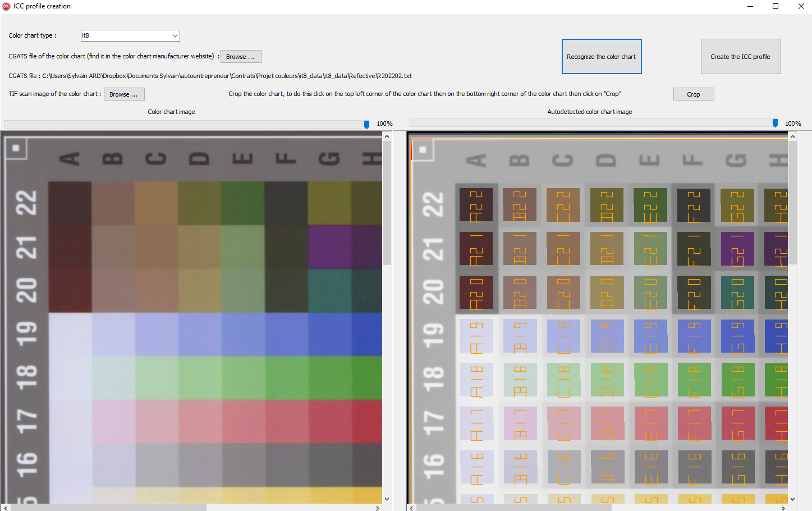Click the left image vertical scrollbar up arrow

click(x=387, y=136)
